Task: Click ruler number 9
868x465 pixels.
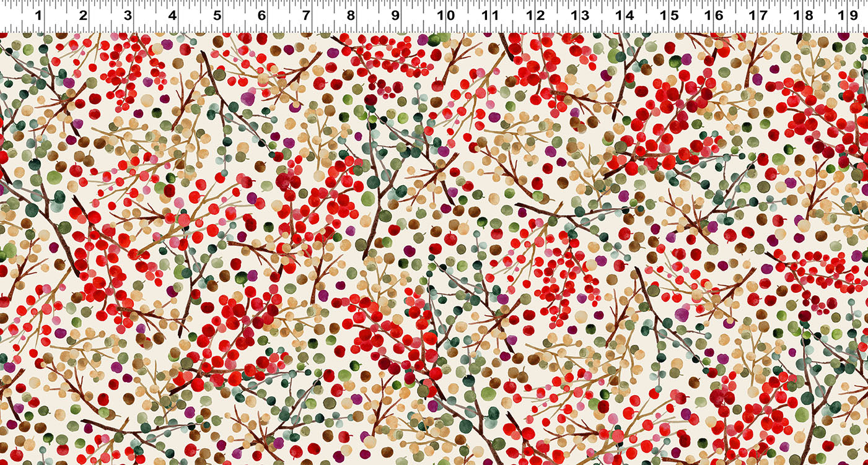Action: [x=395, y=15]
